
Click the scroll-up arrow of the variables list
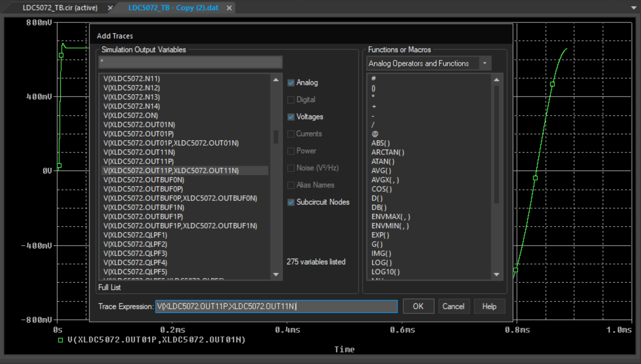(x=275, y=79)
